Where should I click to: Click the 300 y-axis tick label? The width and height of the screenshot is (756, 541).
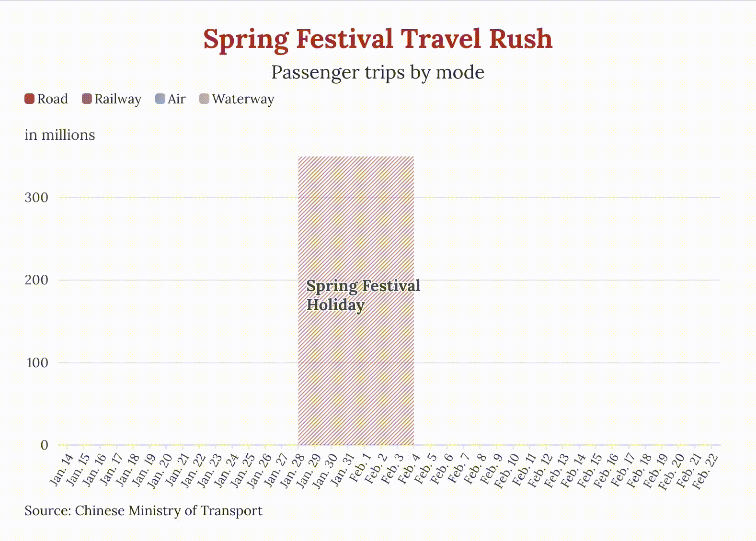click(x=36, y=198)
